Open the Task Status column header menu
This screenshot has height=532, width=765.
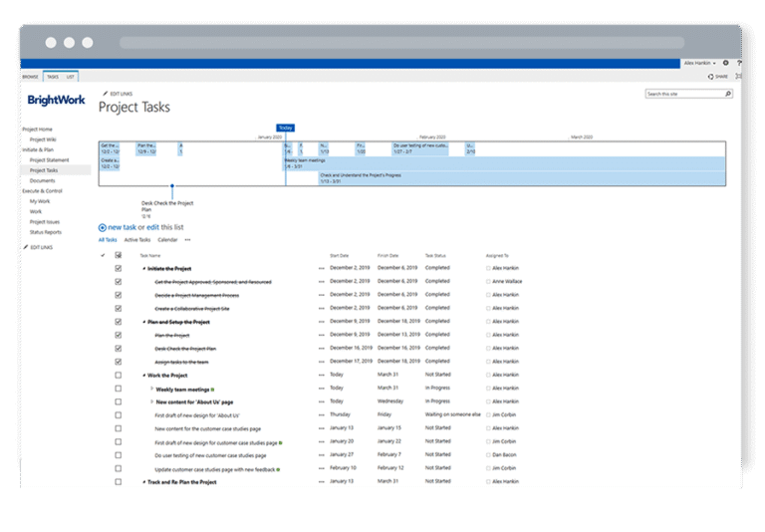435,256
